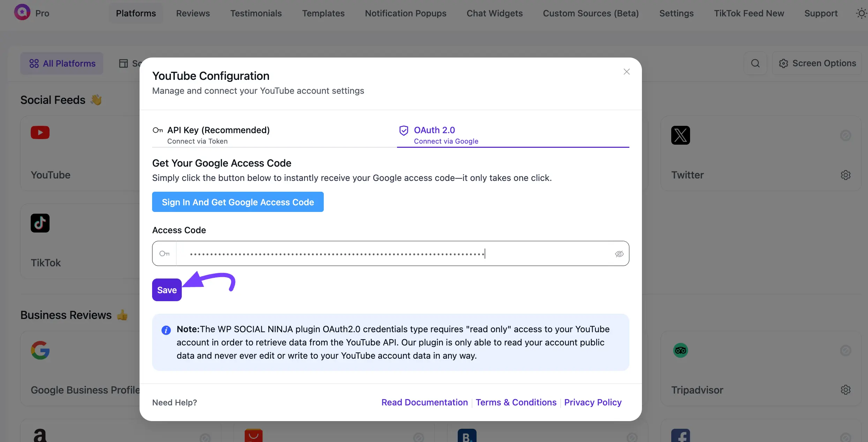Toggle the light/dark theme sun icon
The image size is (868, 442).
click(861, 13)
